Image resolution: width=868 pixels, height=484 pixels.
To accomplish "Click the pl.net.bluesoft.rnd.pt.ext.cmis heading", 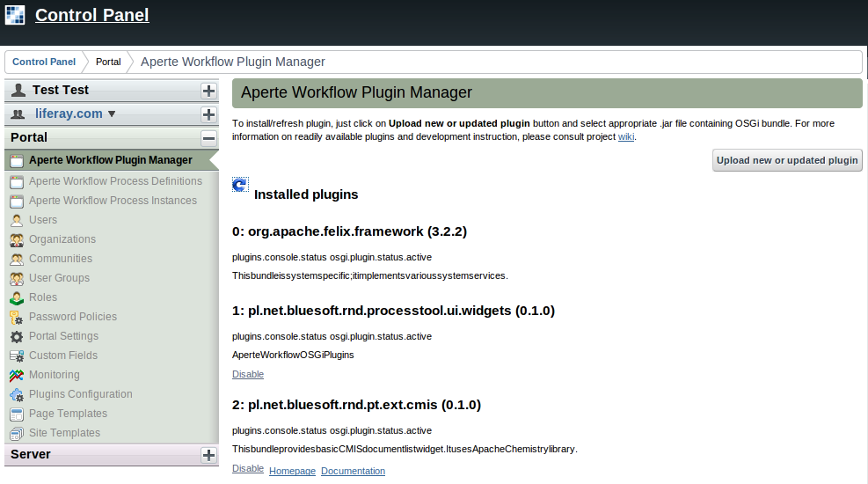I will tap(356, 405).
